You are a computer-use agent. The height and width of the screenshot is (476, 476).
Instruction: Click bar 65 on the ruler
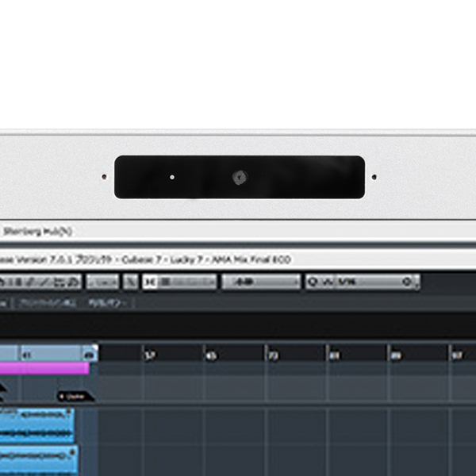coord(212,355)
